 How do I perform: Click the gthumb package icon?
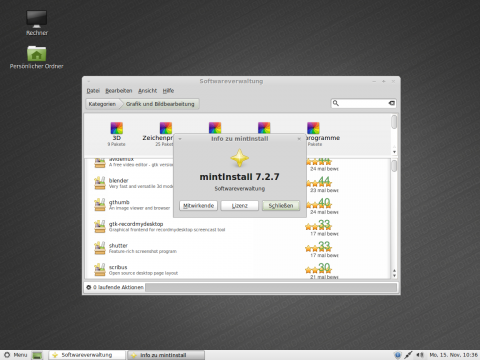pos(100,205)
